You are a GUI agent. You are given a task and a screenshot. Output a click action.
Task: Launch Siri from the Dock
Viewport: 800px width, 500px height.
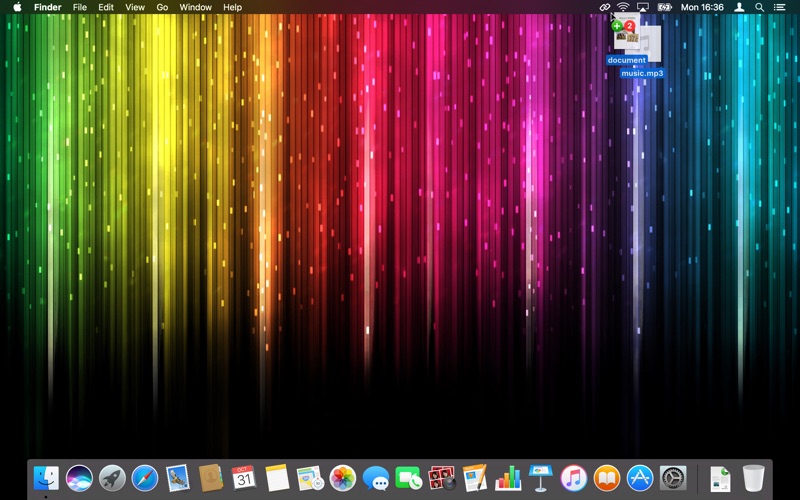coord(79,479)
